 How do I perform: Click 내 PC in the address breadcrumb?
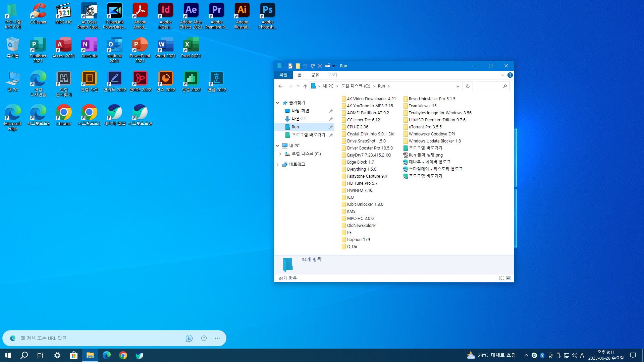coord(328,86)
